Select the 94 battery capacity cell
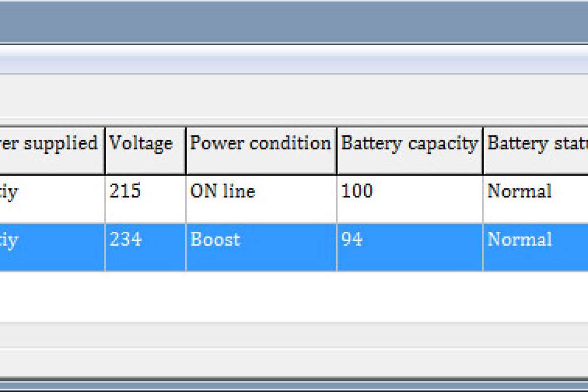 (352, 240)
